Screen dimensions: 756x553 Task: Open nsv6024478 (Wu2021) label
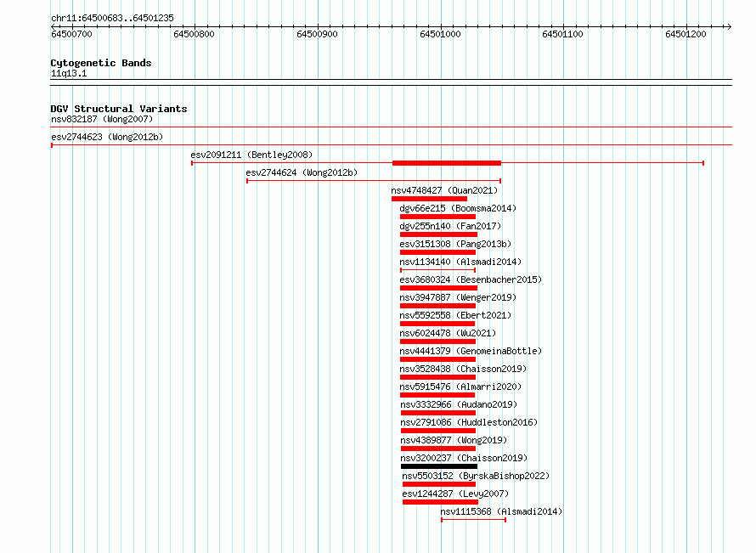coord(448,333)
